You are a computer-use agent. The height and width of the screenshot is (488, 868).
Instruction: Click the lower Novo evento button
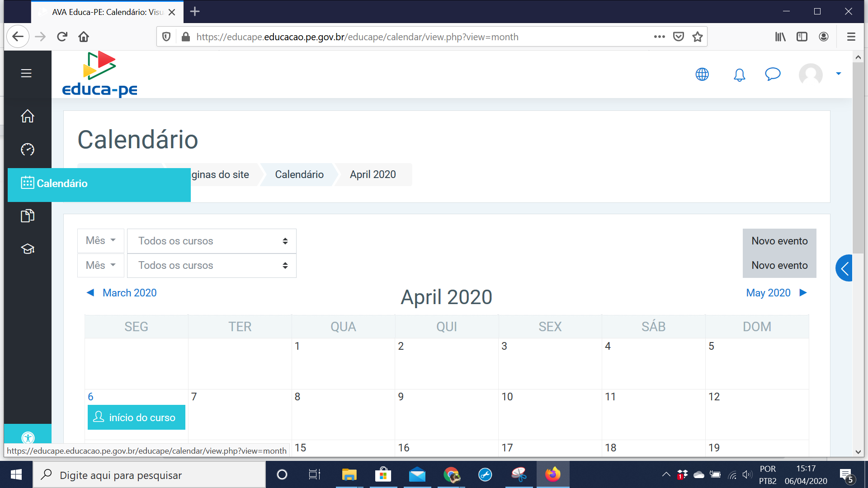[x=779, y=265]
